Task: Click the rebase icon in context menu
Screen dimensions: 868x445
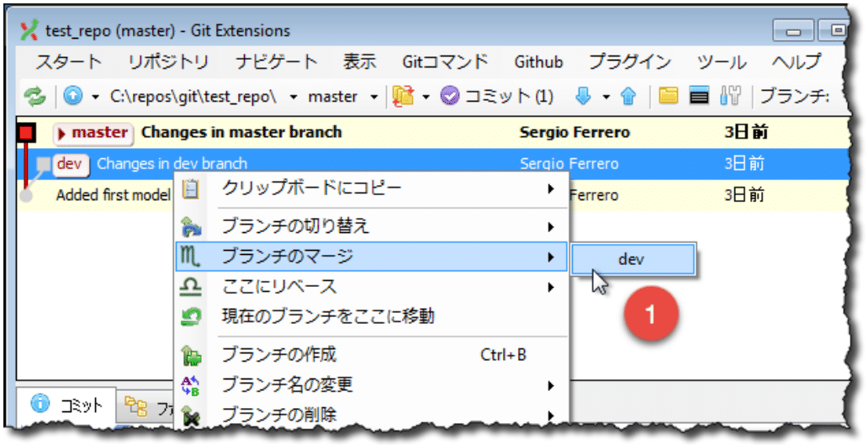Action: click(x=190, y=287)
